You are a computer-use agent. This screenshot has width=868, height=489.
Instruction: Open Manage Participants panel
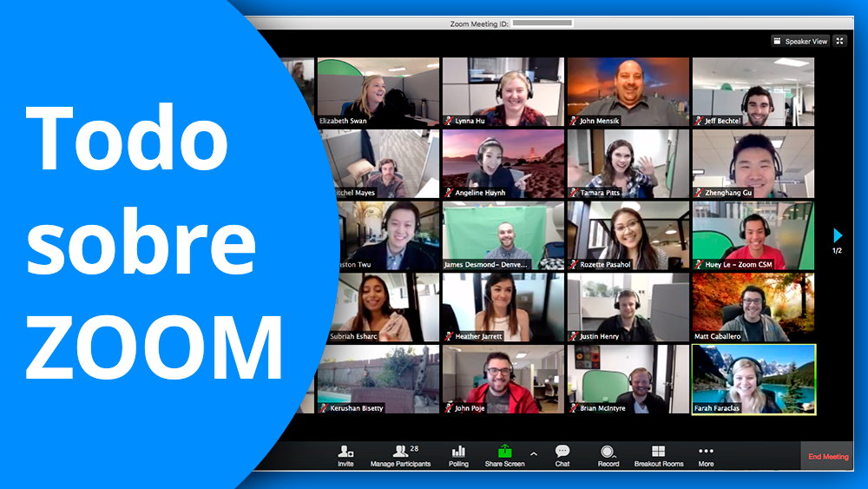pyautogui.click(x=400, y=456)
